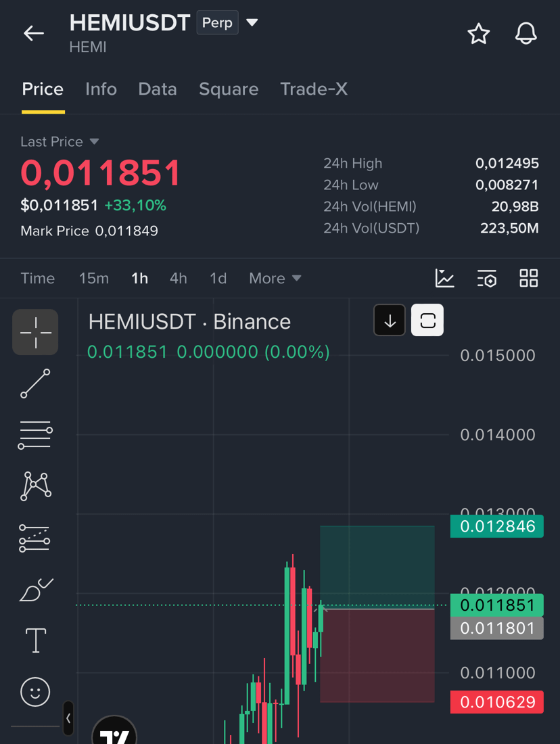Click the 24h Vol(HEMI) value 20,98B
This screenshot has height=744, width=560.
tap(515, 206)
